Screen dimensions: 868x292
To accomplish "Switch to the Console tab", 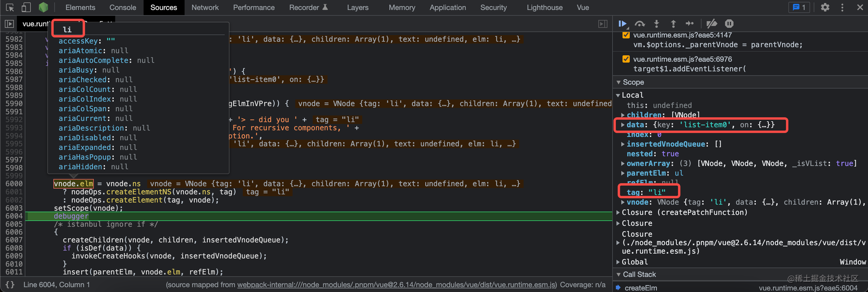I will coord(123,8).
